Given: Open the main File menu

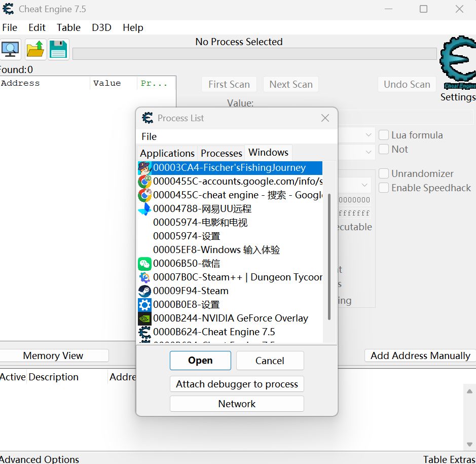Looking at the screenshot, I should [x=10, y=27].
